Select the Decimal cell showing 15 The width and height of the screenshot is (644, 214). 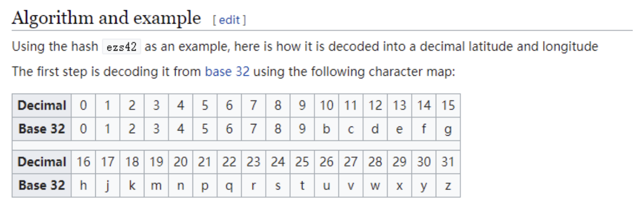448,105
